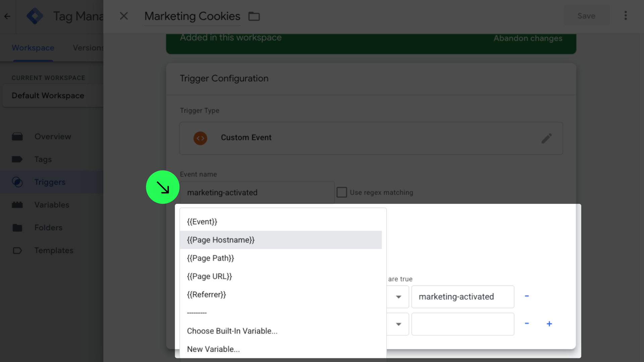Image resolution: width=644 pixels, height=362 pixels.
Task: Click the pencil edit icon for Custom Event
Action: point(546,138)
